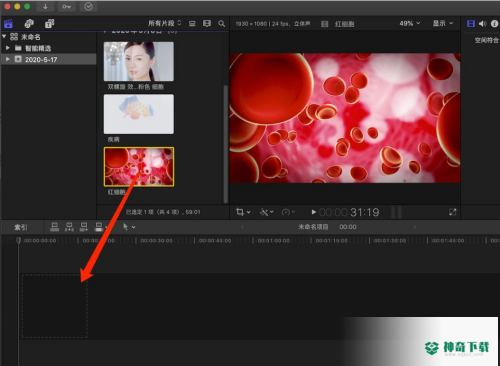Click the browser search magnifier icon
Viewport: 500px width, 366px height.
221,23
